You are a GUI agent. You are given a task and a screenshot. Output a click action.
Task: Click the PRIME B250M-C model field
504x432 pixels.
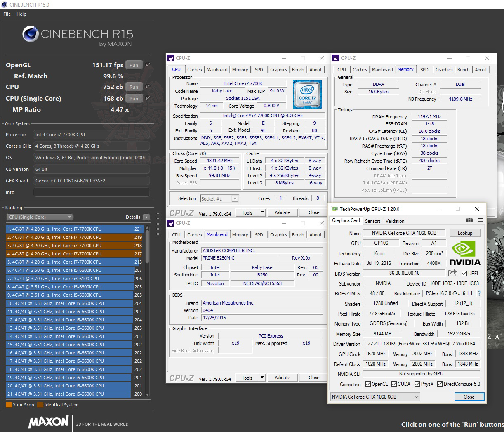240,258
